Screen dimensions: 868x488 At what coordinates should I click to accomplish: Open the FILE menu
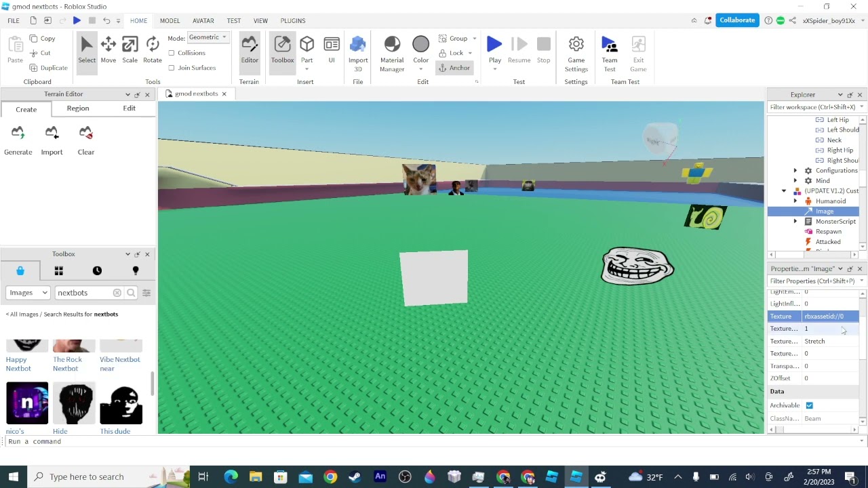tap(14, 20)
